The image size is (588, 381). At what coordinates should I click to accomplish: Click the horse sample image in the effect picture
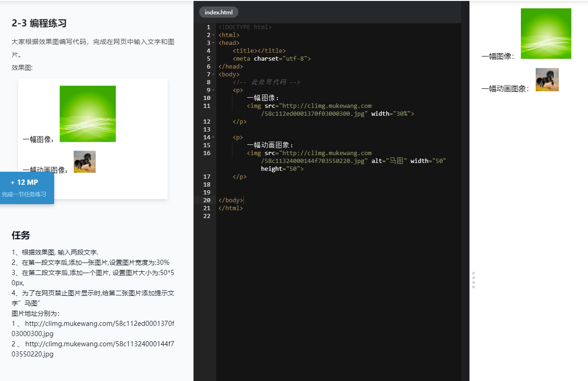click(x=85, y=162)
